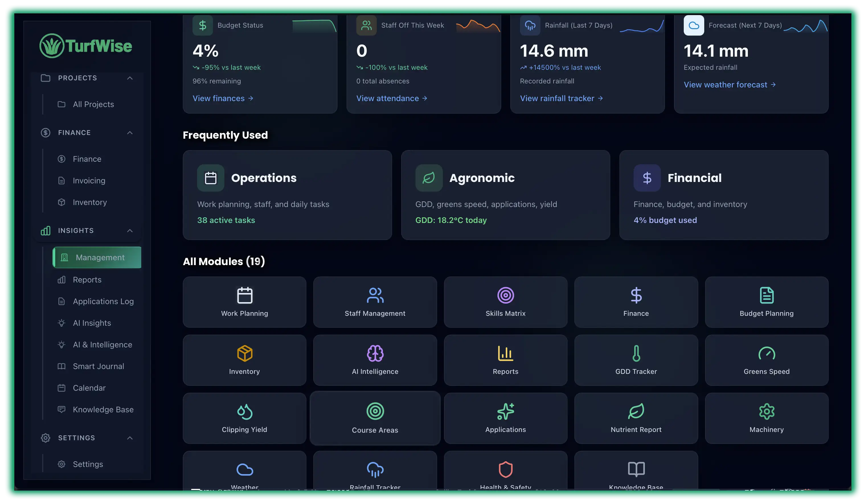Click the View finances link
This screenshot has height=504, width=866.
click(223, 98)
